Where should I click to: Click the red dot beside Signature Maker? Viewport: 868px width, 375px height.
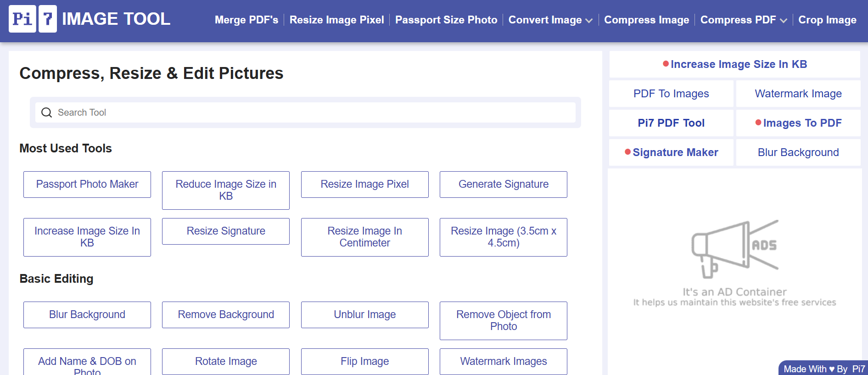[627, 151]
